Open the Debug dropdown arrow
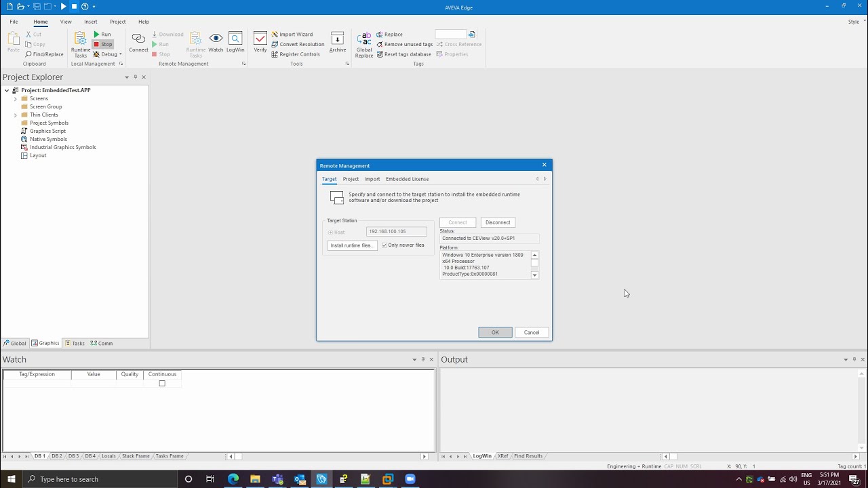Viewport: 868px width, 488px height. [x=120, y=54]
